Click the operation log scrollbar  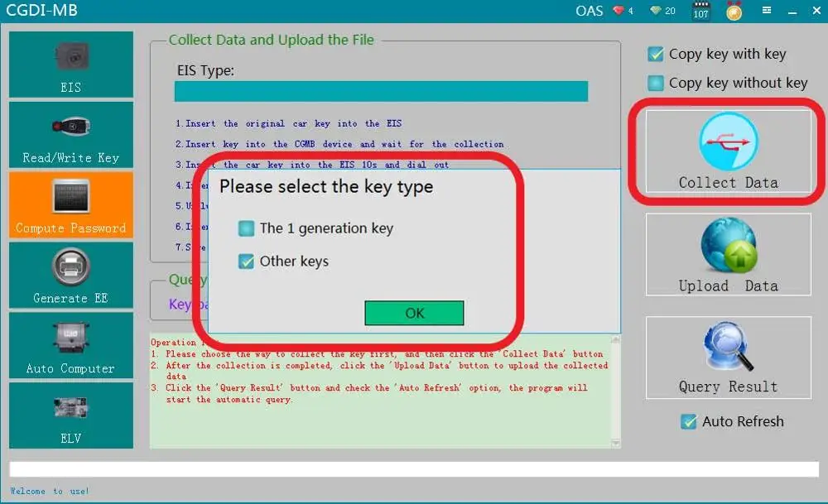[616, 391]
